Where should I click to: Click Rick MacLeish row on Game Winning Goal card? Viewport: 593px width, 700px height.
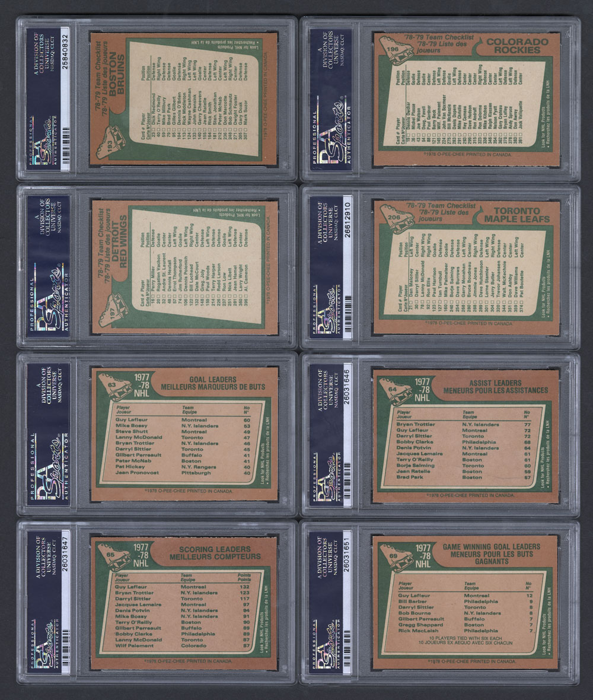tap(466, 631)
